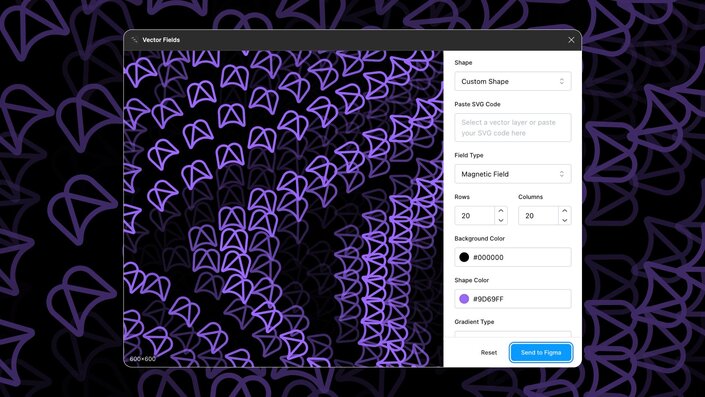Click the Gradient Type label

click(474, 322)
